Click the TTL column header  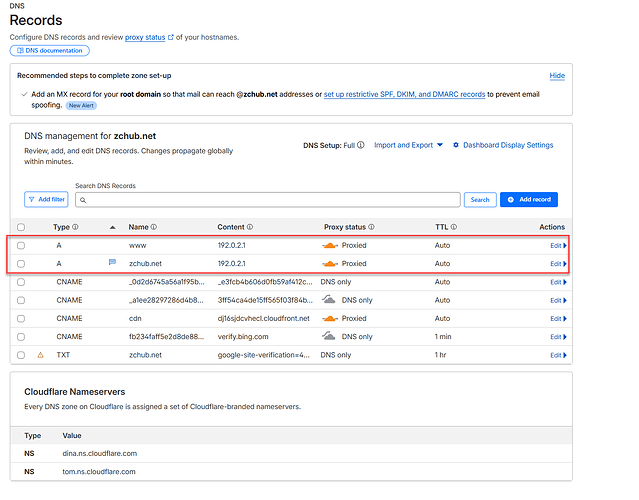pyautogui.click(x=441, y=227)
